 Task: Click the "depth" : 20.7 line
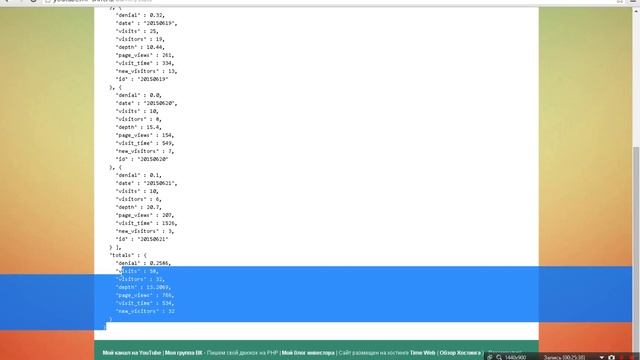(139, 207)
